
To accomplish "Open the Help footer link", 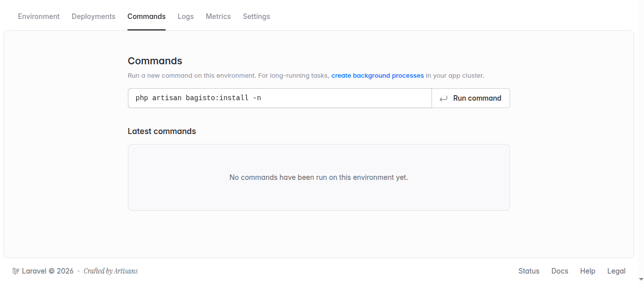I will coord(588,271).
